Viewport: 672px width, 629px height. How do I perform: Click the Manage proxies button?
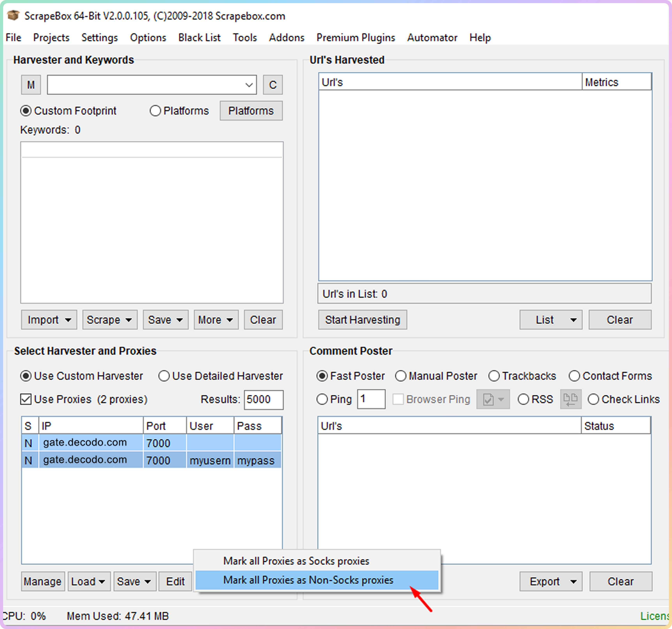pyautogui.click(x=43, y=581)
